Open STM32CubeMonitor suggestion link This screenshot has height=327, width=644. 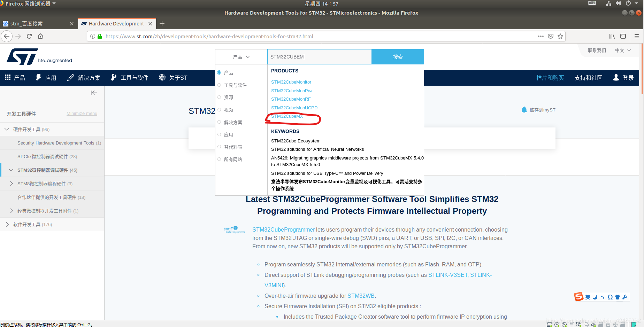(x=291, y=82)
